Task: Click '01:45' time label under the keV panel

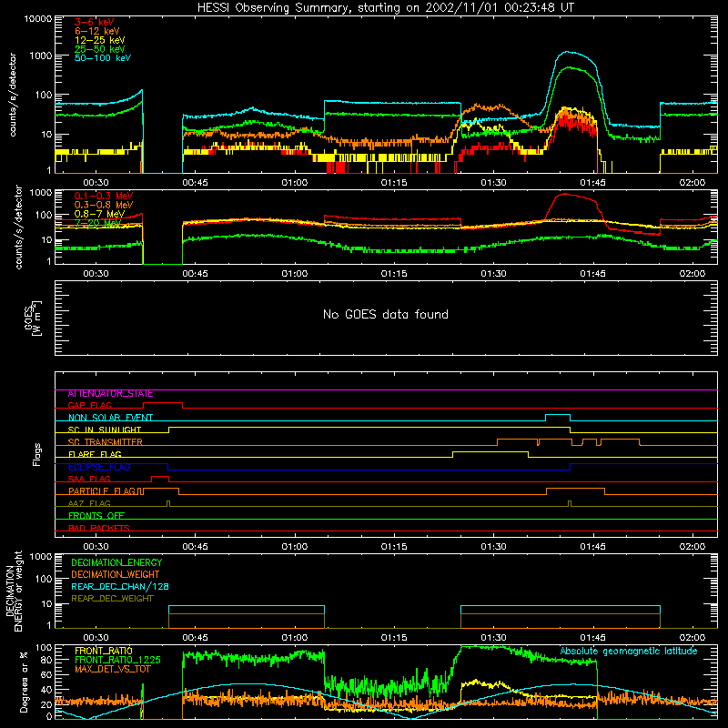Action: tap(592, 183)
